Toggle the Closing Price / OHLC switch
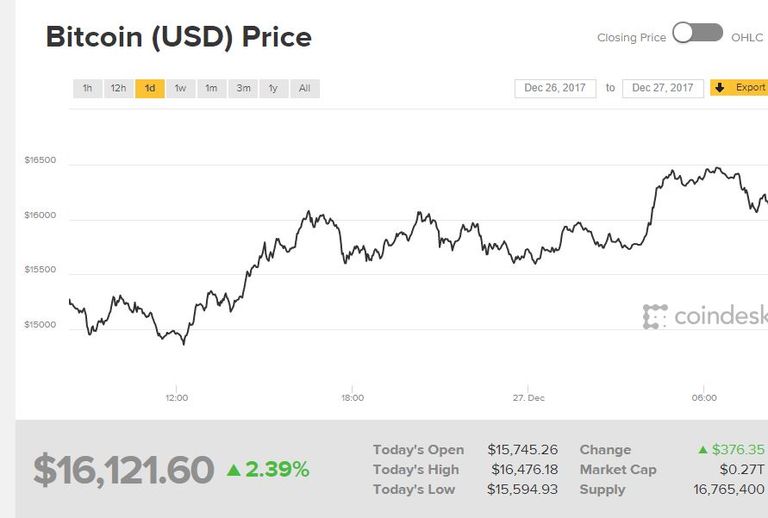The width and height of the screenshot is (768, 518). coord(698,33)
